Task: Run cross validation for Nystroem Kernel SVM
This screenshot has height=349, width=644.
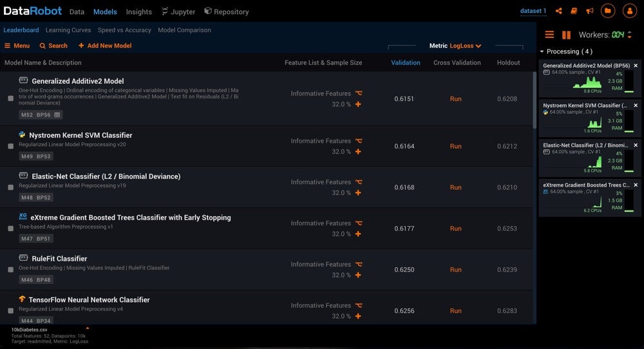Action: point(455,146)
